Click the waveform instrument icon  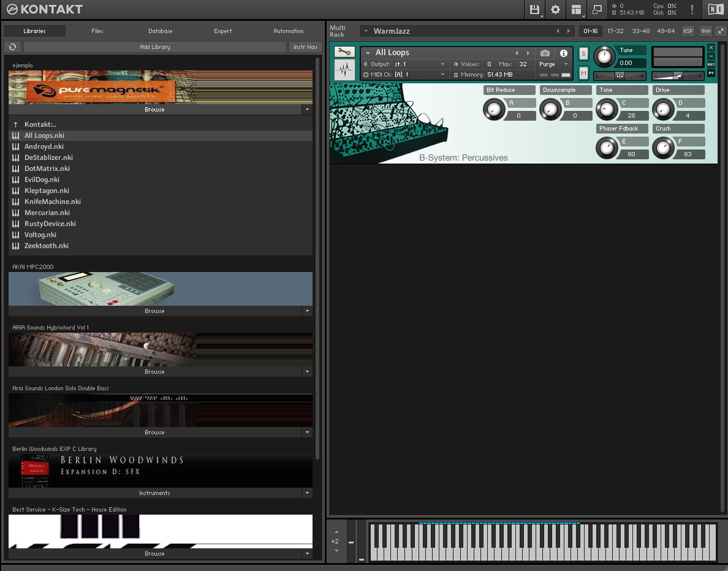coord(344,70)
